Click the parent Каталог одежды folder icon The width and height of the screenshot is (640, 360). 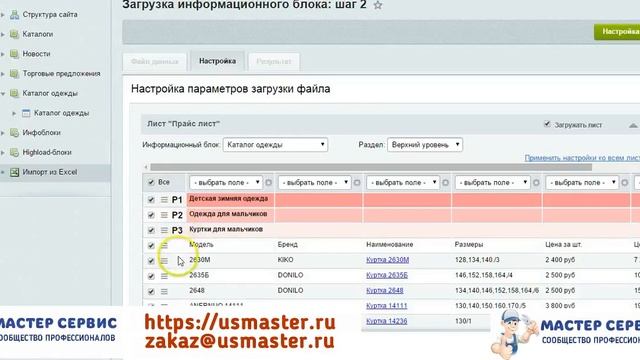tap(15, 93)
